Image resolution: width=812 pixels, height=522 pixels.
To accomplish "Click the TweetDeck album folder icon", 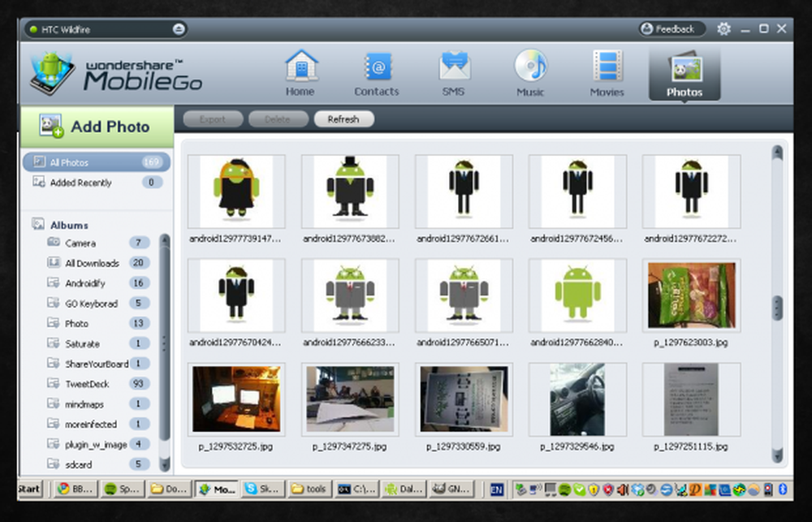I will coord(54,382).
